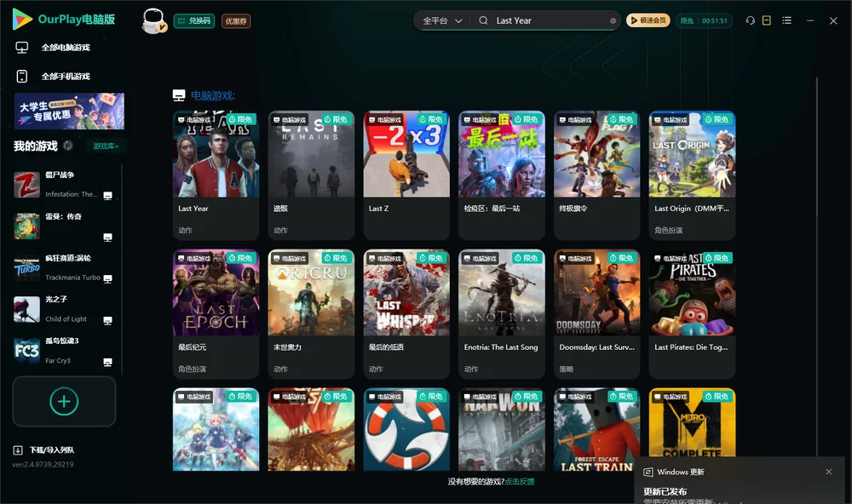852x504 pixels.
Task: Open the Last Pirates game card
Action: click(x=692, y=313)
